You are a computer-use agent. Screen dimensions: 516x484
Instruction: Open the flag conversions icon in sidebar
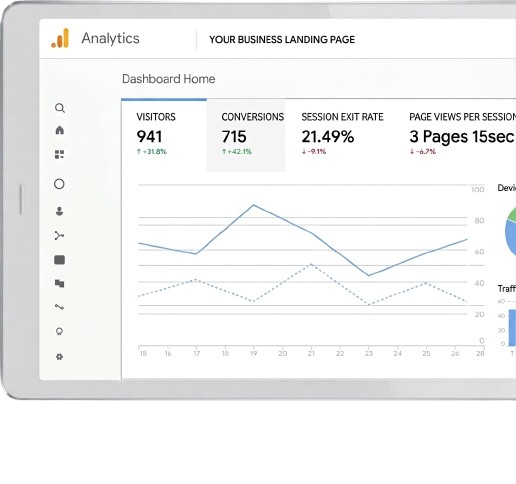59,283
